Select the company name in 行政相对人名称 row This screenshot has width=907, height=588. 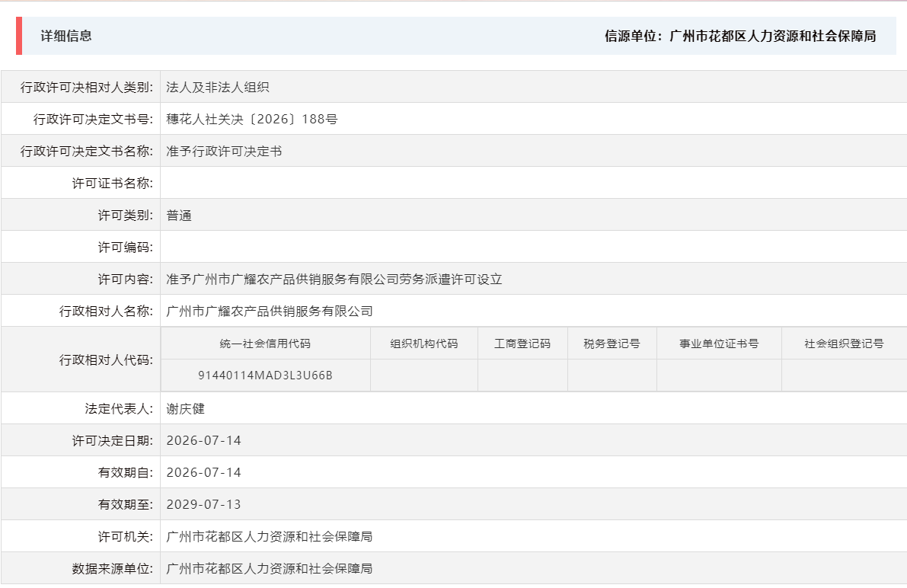pos(269,311)
